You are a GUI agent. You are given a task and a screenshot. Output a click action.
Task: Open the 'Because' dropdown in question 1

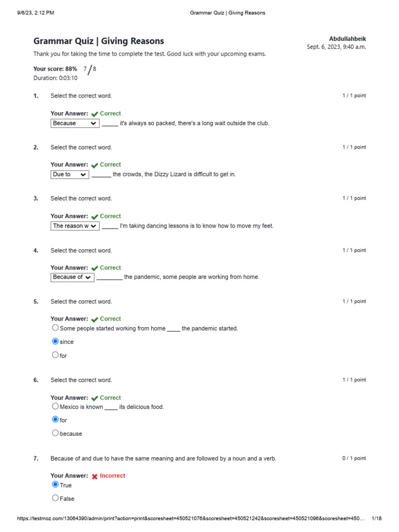pyautogui.click(x=75, y=123)
